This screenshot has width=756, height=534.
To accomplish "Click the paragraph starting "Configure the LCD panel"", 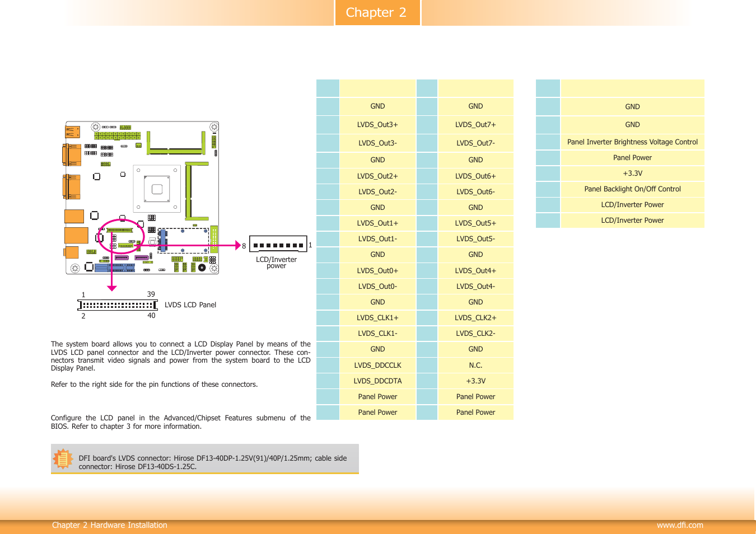I will tap(180, 422).
